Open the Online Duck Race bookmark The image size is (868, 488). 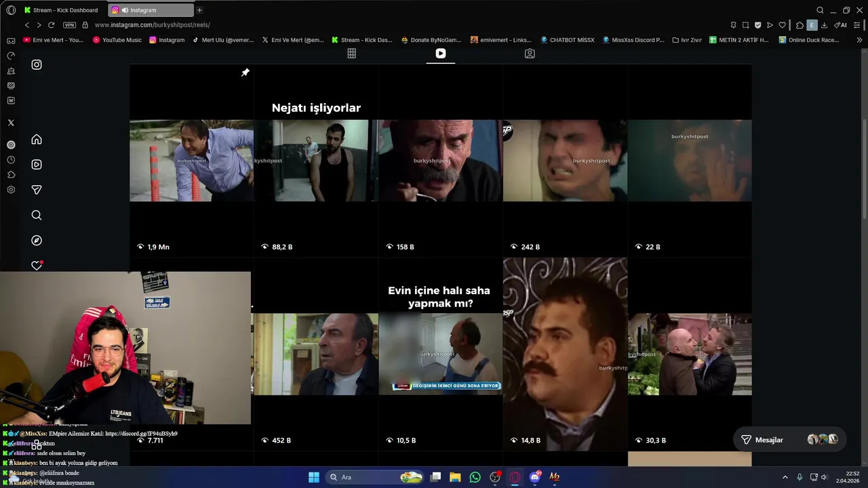tap(809, 40)
